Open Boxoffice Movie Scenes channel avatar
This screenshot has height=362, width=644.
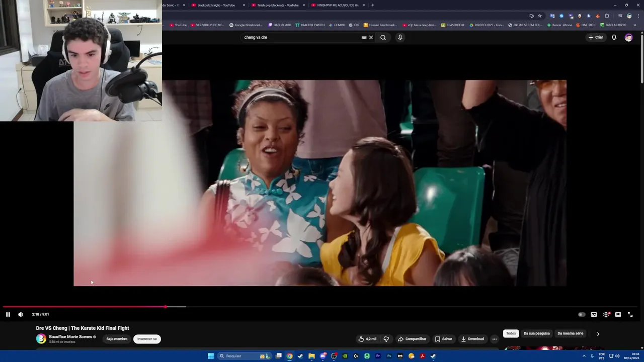click(41, 339)
